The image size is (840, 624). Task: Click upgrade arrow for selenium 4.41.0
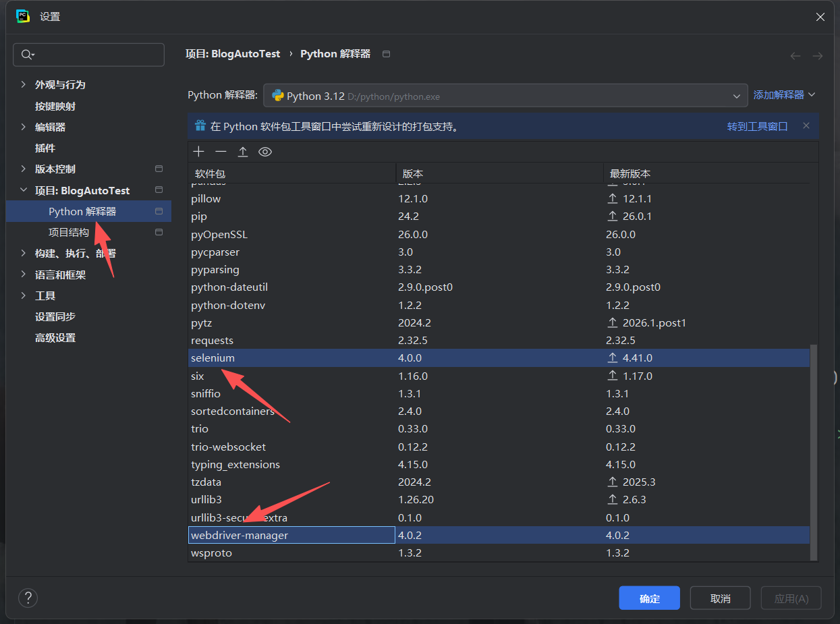(613, 358)
